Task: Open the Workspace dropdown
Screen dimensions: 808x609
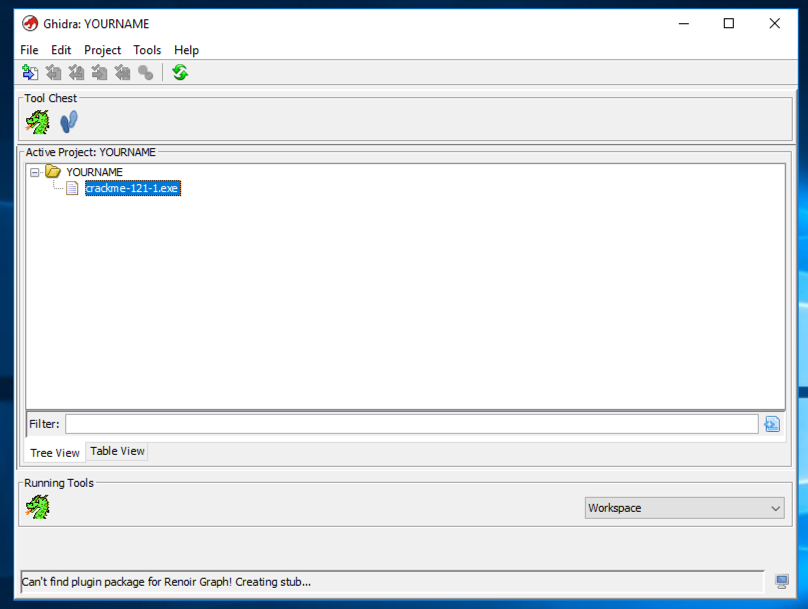Action: coord(684,508)
